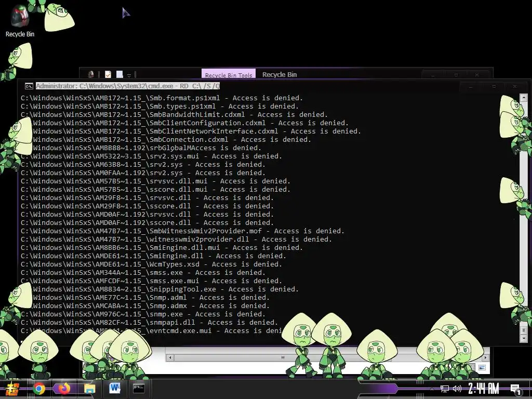The width and height of the screenshot is (532, 399).
Task: Launch Google Chrome from the taskbar
Action: [38, 389]
